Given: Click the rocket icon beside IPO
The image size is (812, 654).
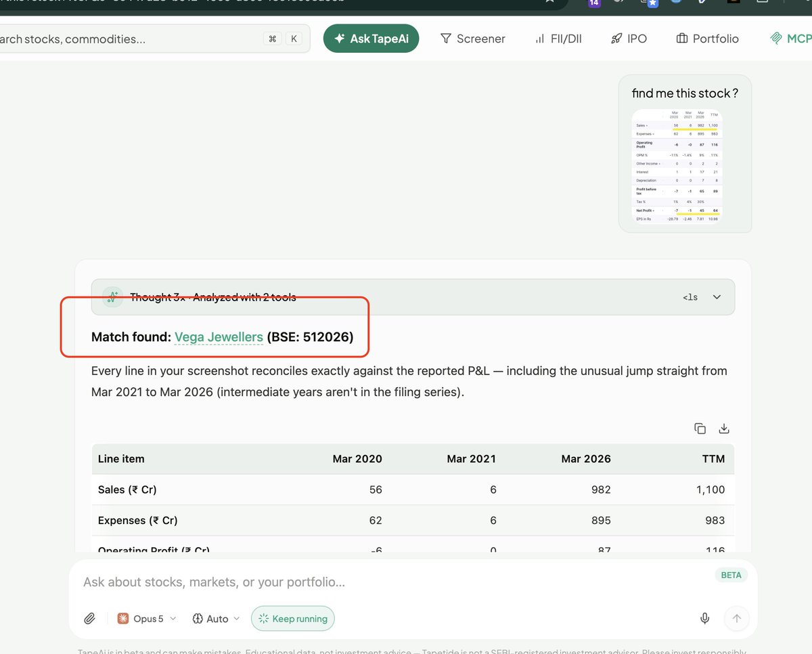Looking at the screenshot, I should tap(616, 39).
